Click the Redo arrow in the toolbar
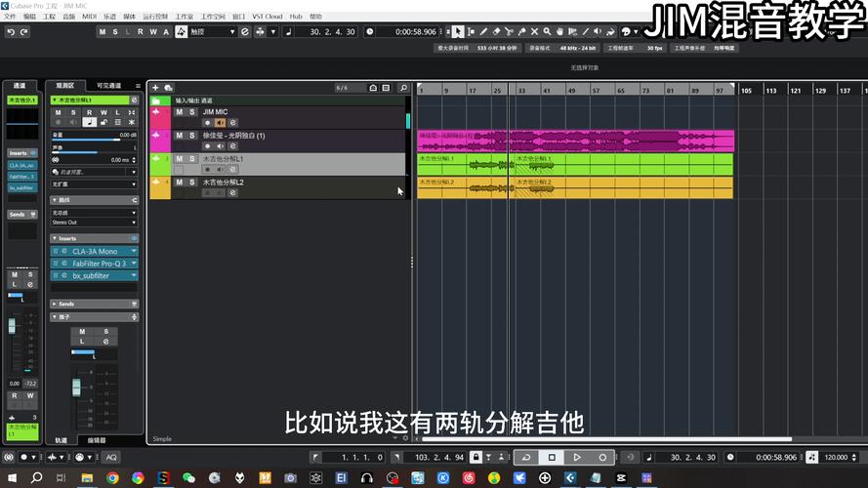868x488 pixels. tap(23, 32)
